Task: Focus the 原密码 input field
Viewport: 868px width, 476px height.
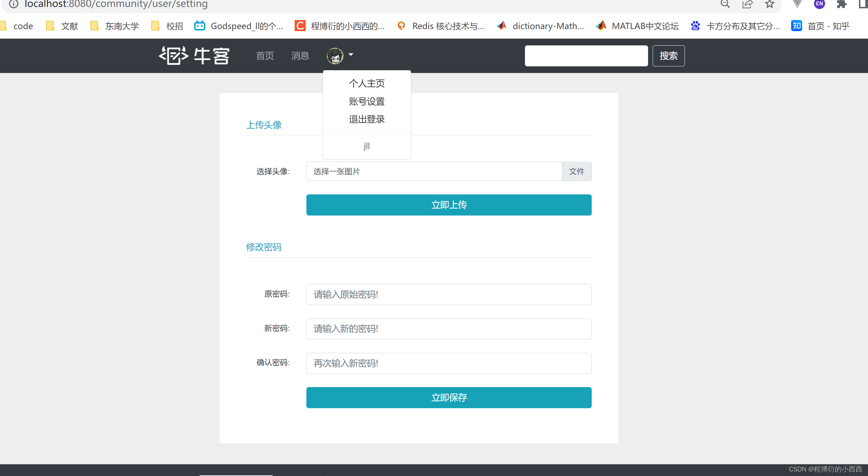Action: coord(449,294)
